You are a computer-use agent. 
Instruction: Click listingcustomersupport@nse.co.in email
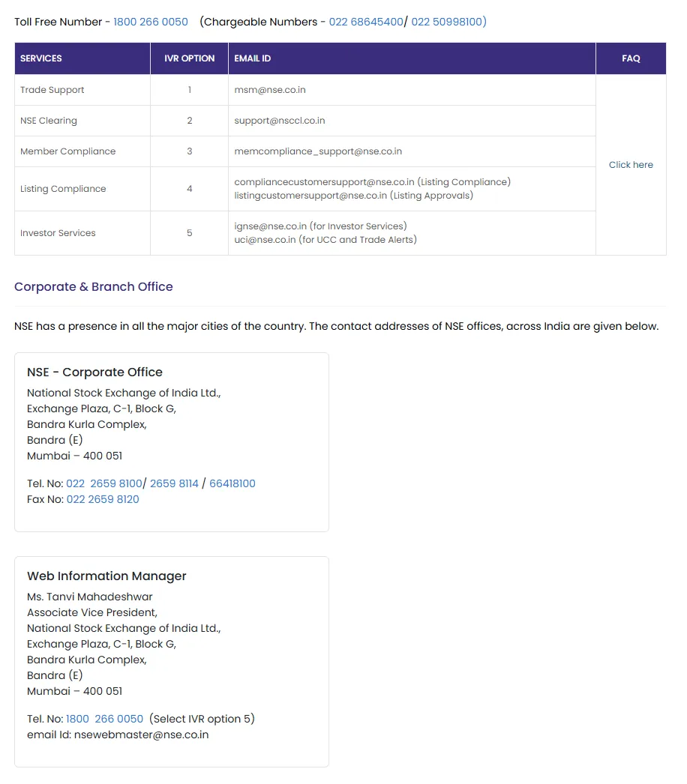[310, 196]
